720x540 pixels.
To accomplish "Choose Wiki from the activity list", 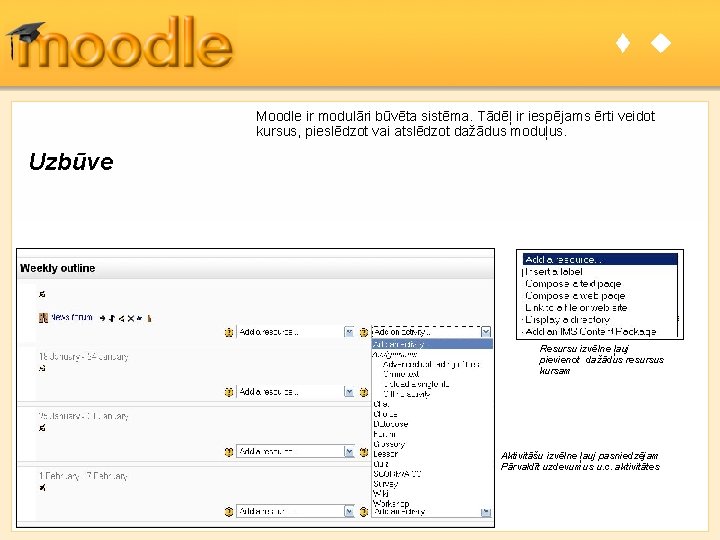I will pyautogui.click(x=381, y=494).
